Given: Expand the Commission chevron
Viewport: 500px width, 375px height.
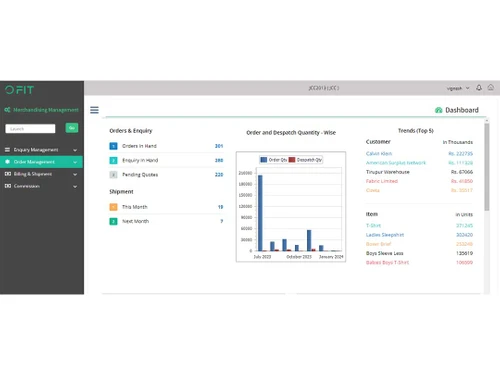Looking at the screenshot, I should 75,186.
